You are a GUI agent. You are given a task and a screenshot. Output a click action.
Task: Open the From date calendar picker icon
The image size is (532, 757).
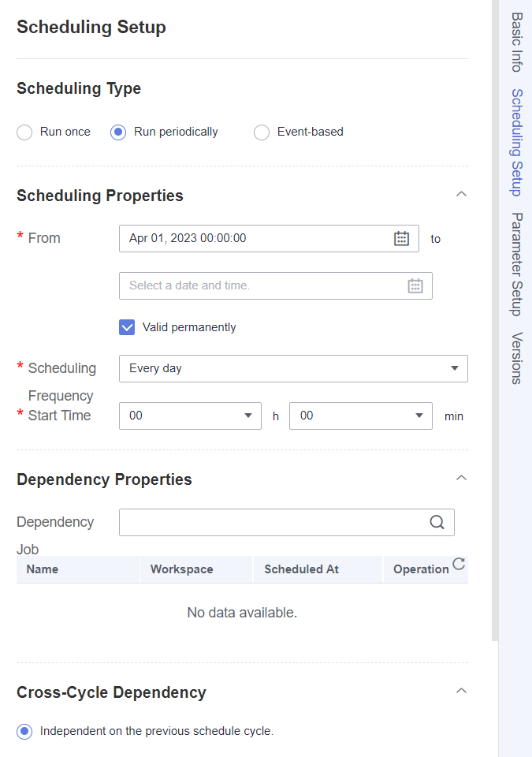(401, 238)
